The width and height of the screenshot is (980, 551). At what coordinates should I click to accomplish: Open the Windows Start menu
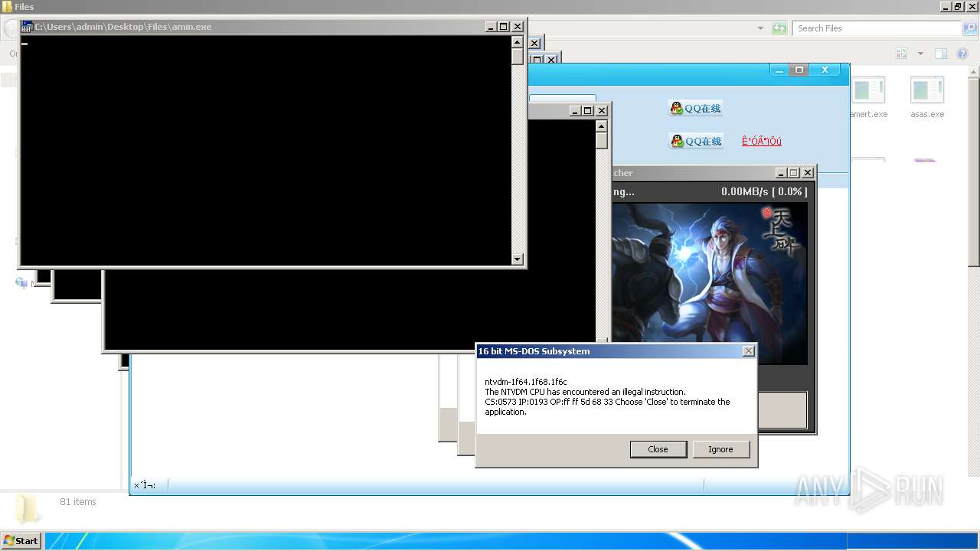pyautogui.click(x=21, y=541)
